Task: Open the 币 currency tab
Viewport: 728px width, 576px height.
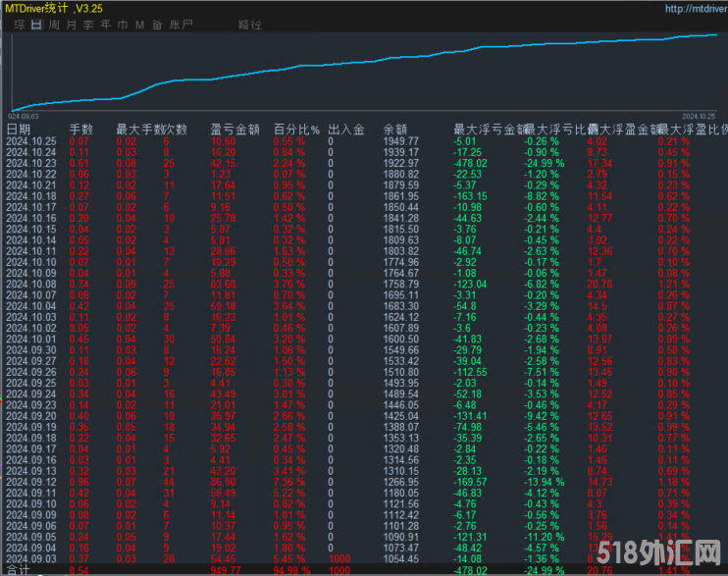Action: tap(122, 24)
